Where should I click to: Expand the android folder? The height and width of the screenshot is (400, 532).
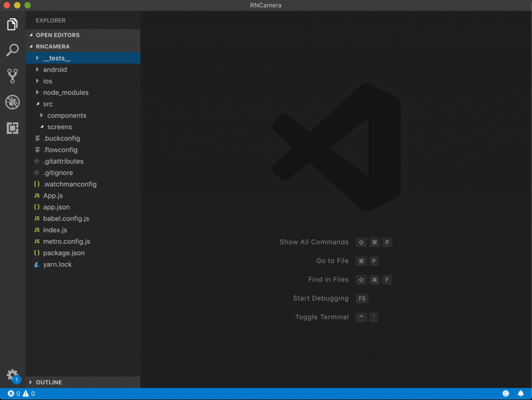click(x=55, y=70)
